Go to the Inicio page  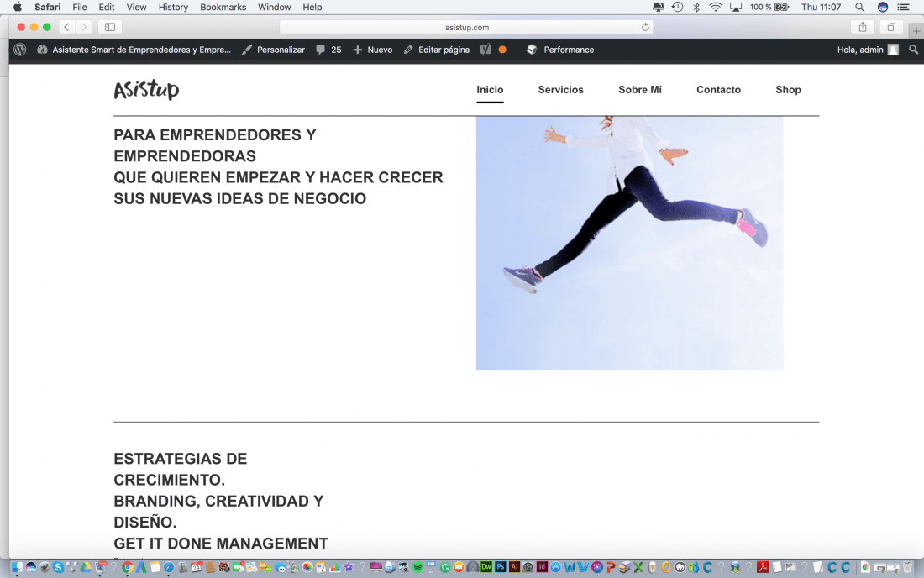coord(490,90)
